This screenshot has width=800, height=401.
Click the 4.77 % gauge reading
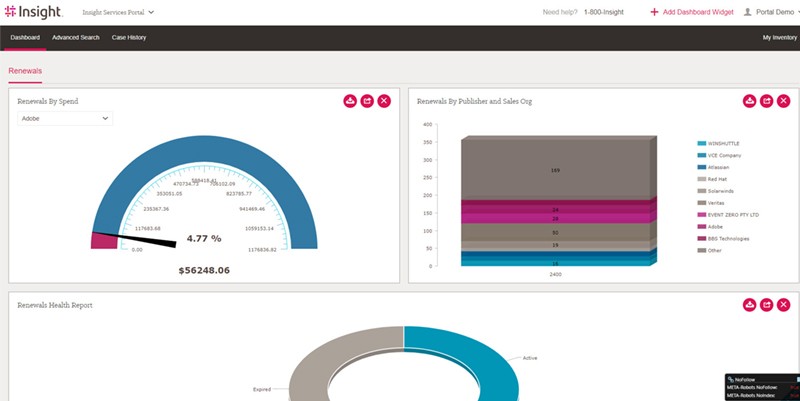pyautogui.click(x=204, y=238)
